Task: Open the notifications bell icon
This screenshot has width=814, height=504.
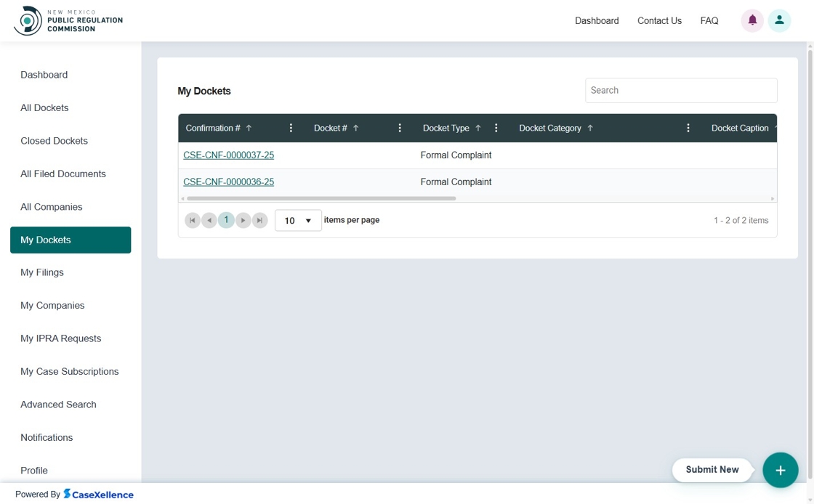Action: click(x=752, y=21)
